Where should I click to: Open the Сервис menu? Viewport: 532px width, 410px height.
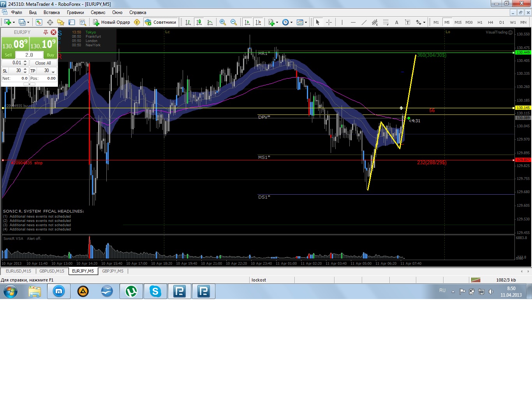click(98, 12)
